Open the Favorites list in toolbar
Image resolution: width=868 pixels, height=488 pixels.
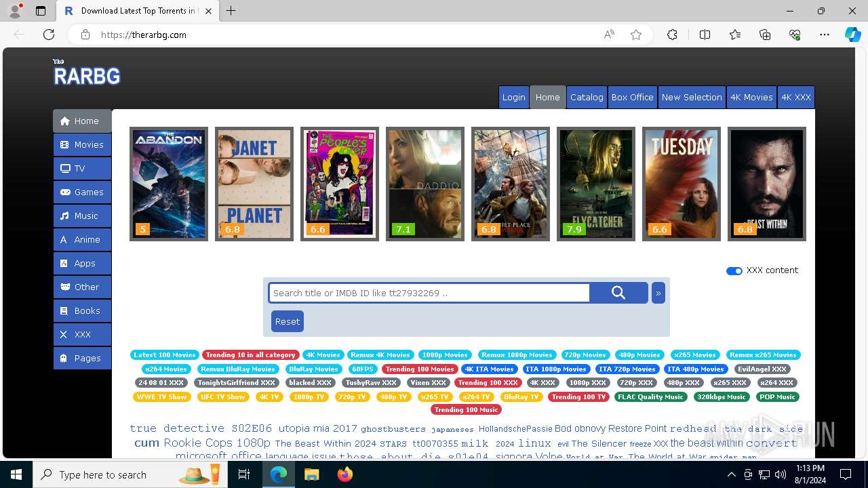click(735, 35)
